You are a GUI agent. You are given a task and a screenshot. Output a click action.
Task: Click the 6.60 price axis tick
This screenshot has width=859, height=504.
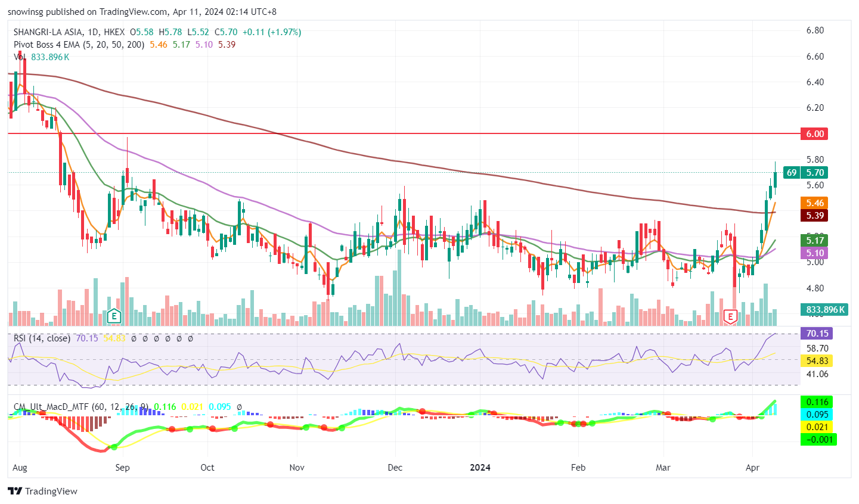click(815, 57)
